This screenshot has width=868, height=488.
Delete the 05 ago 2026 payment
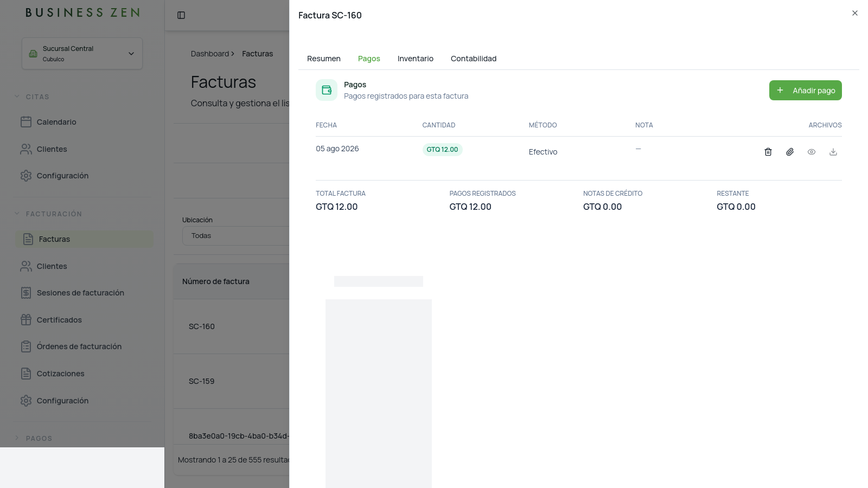point(768,152)
